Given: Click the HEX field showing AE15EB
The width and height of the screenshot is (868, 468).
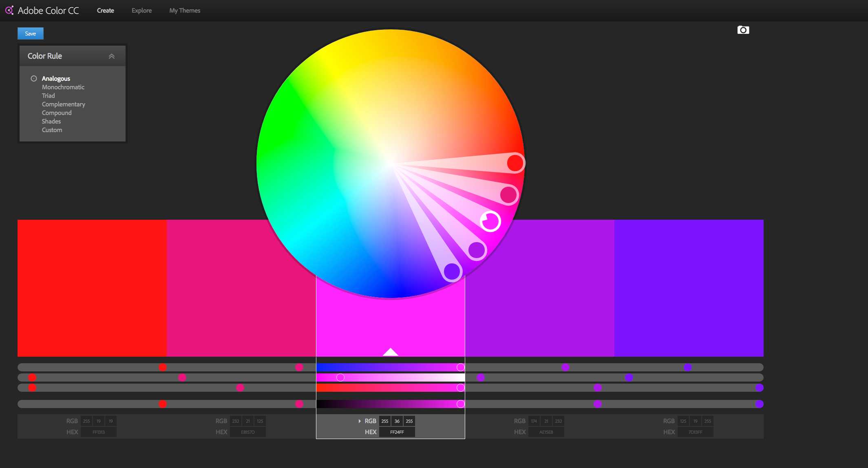Looking at the screenshot, I should coord(546,432).
